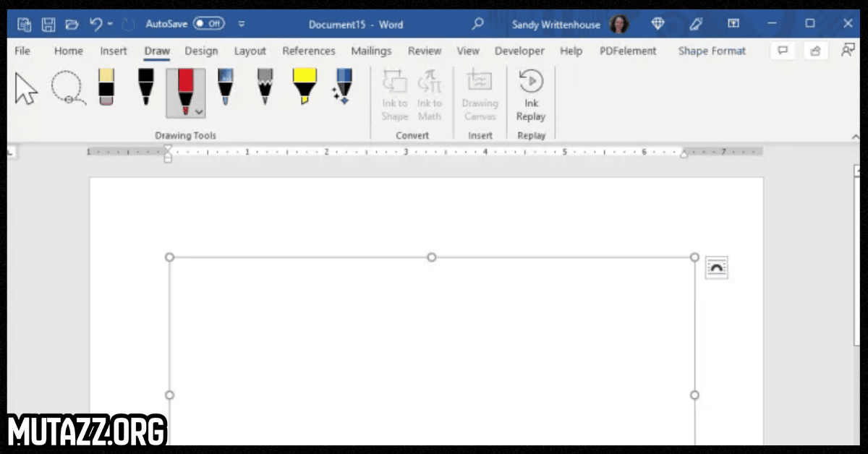Open Layout Options beside the canvas
This screenshot has height=454, width=868.
click(716, 267)
